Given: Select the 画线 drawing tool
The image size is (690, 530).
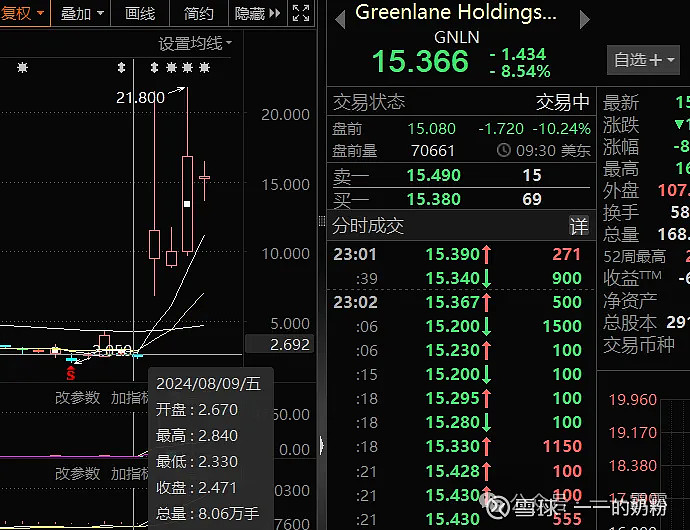Looking at the screenshot, I should click(x=140, y=13).
